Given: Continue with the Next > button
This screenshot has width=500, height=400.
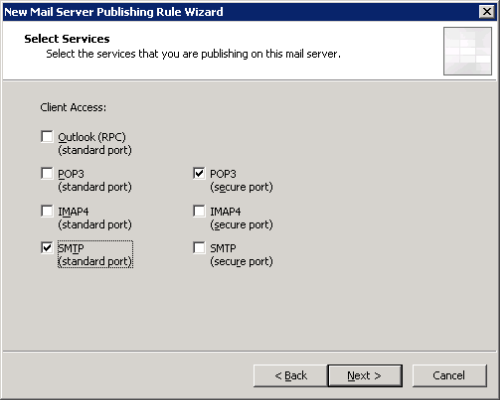Looking at the screenshot, I should tap(365, 376).
